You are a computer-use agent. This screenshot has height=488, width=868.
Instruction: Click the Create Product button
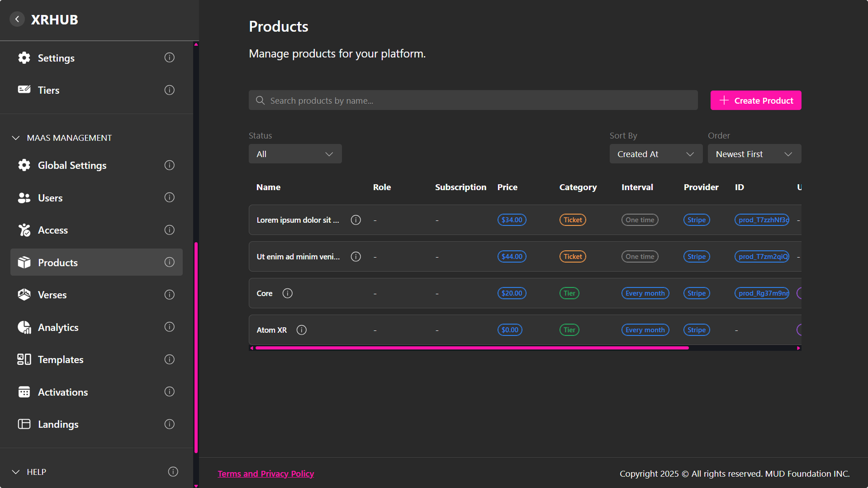coord(755,100)
